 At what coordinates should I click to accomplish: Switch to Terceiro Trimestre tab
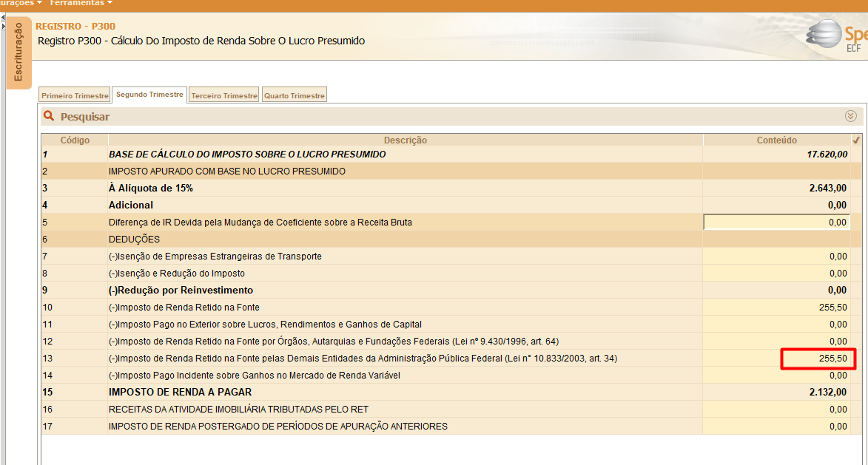tap(224, 95)
